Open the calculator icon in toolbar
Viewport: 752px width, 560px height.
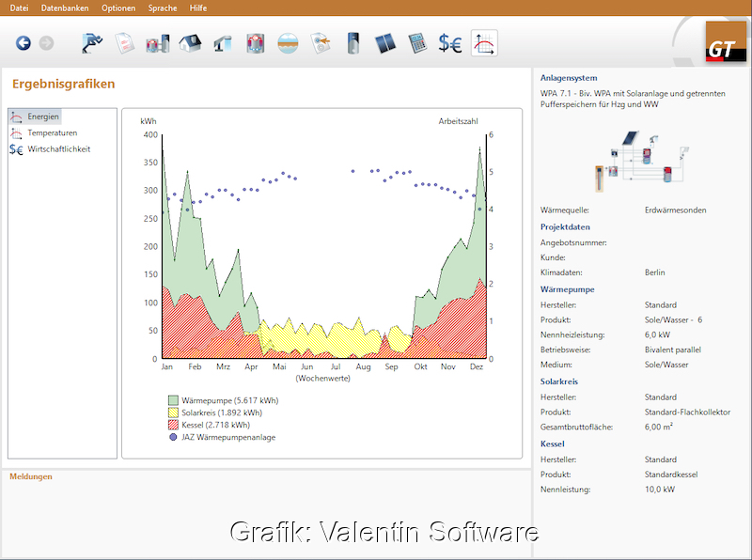click(x=417, y=42)
